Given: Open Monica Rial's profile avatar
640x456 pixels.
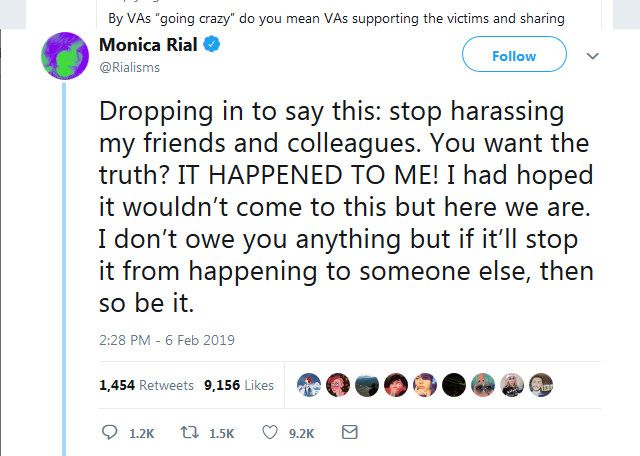Looking at the screenshot, I should tap(65, 56).
